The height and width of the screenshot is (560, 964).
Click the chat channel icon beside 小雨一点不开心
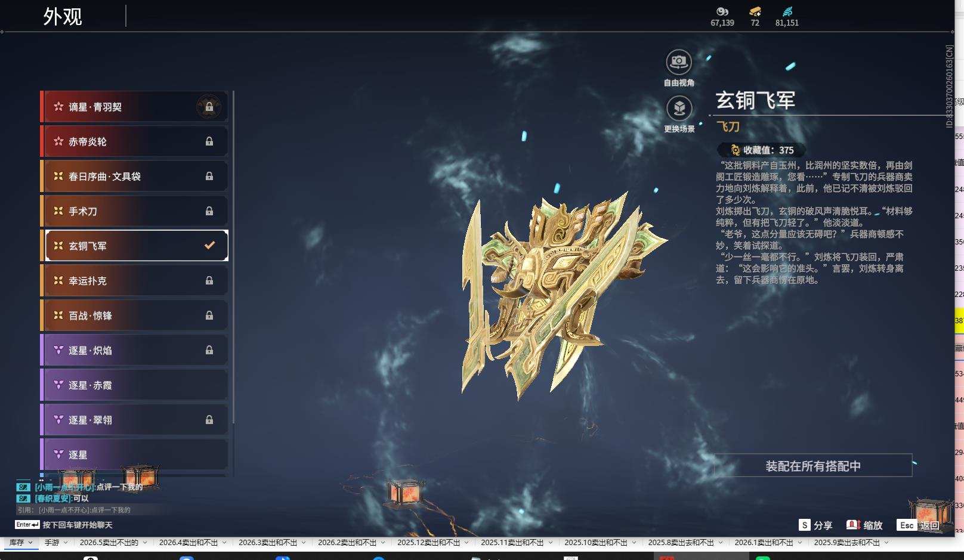pos(24,487)
